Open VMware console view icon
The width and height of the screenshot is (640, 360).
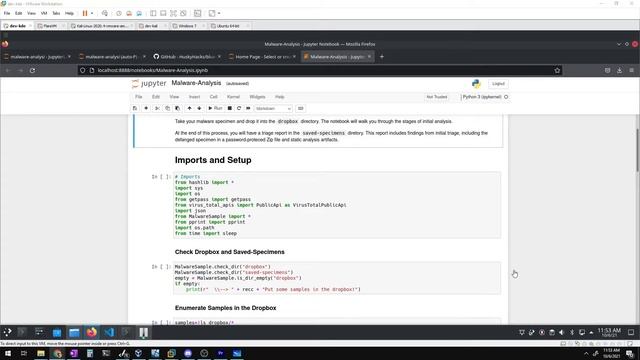pyautogui.click(x=198, y=13)
